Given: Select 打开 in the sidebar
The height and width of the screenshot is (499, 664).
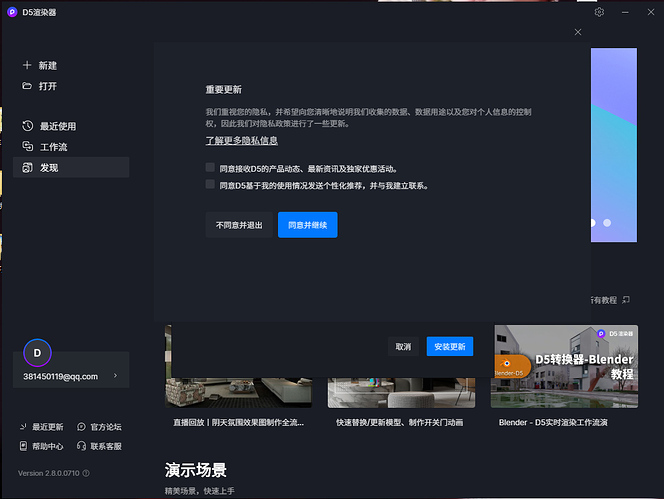Looking at the screenshot, I should [47, 86].
